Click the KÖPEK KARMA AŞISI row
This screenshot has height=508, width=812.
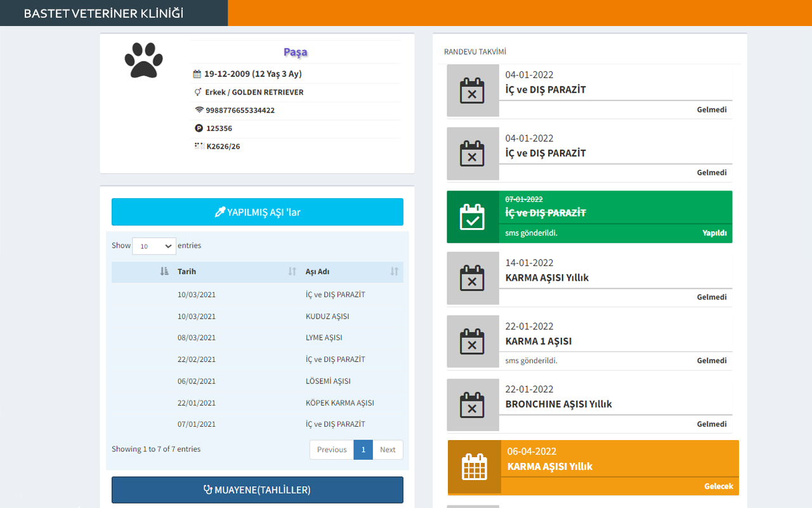click(258, 403)
